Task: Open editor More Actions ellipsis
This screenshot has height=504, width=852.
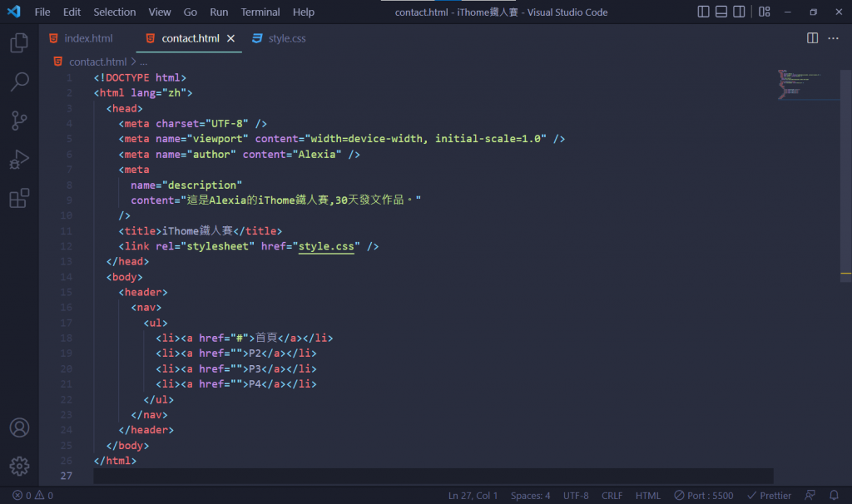Action: 833,38
